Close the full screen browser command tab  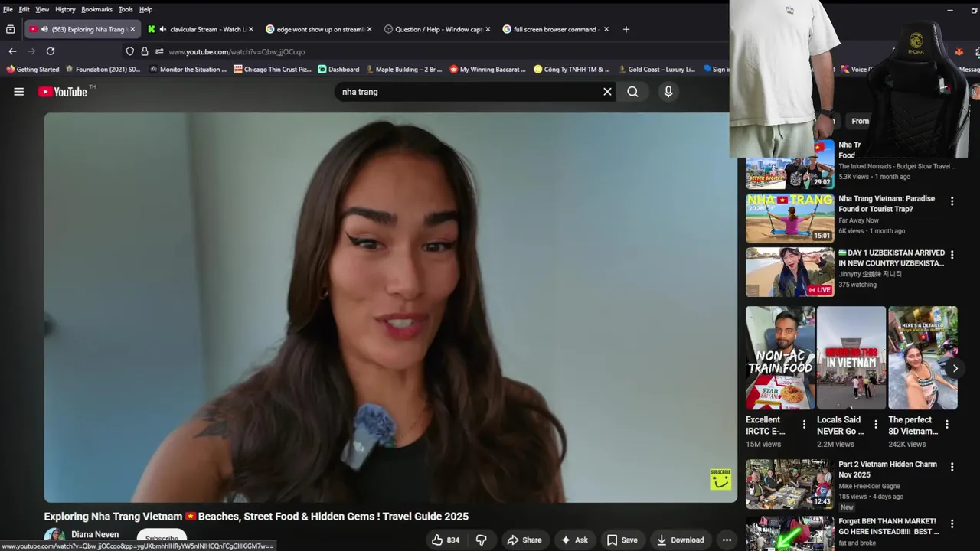coord(606,29)
